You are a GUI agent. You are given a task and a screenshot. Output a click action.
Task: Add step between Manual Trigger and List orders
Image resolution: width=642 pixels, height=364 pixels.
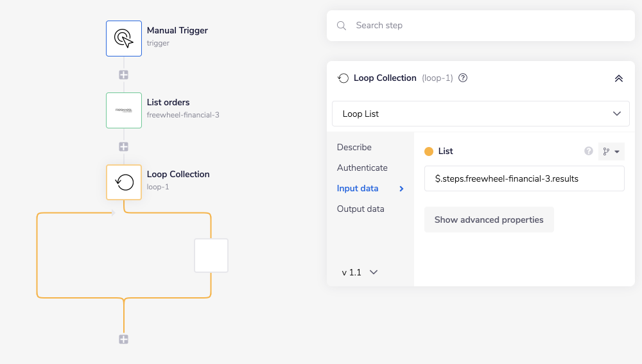(x=124, y=75)
